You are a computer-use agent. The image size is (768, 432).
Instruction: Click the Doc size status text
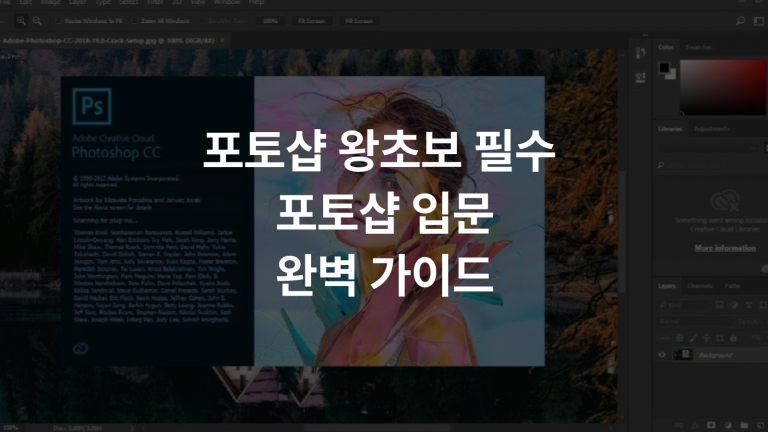coord(77,428)
